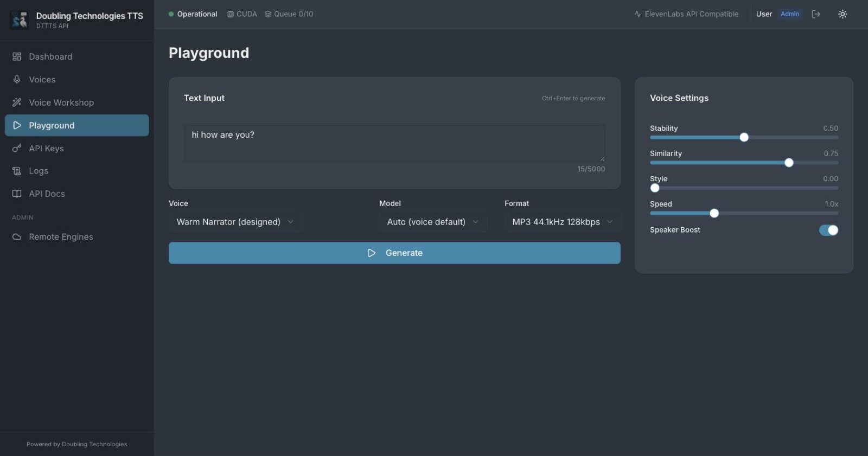868x456 pixels.
Task: Open the Format MP3 dropdown
Action: coord(563,222)
